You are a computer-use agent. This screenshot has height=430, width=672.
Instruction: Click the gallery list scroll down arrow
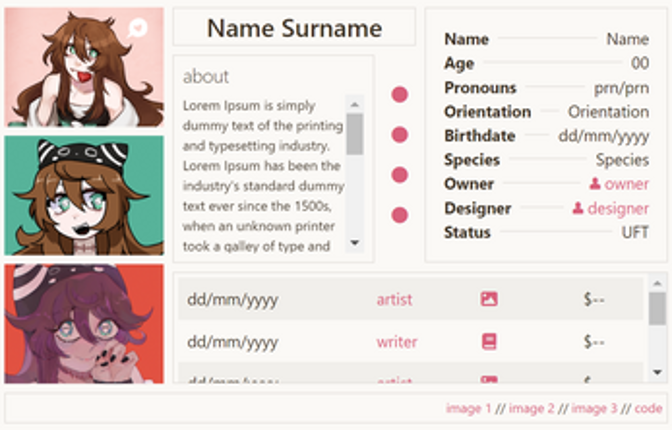click(x=657, y=372)
